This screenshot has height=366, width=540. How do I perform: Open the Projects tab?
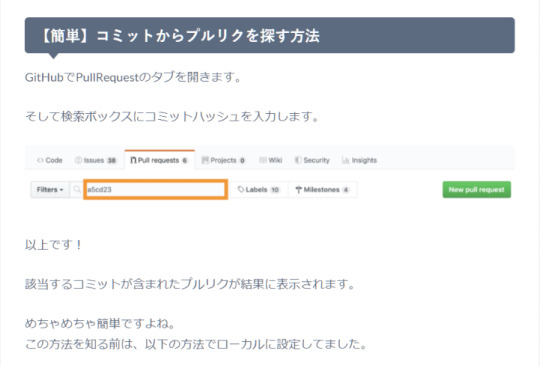(x=223, y=160)
